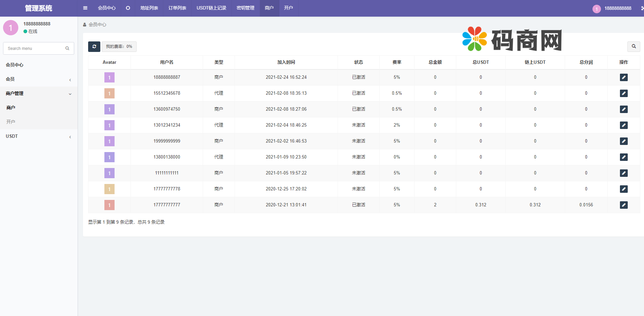The width and height of the screenshot is (644, 316).
Task: Switch to the USDT链上记录 tab
Action: (x=211, y=8)
